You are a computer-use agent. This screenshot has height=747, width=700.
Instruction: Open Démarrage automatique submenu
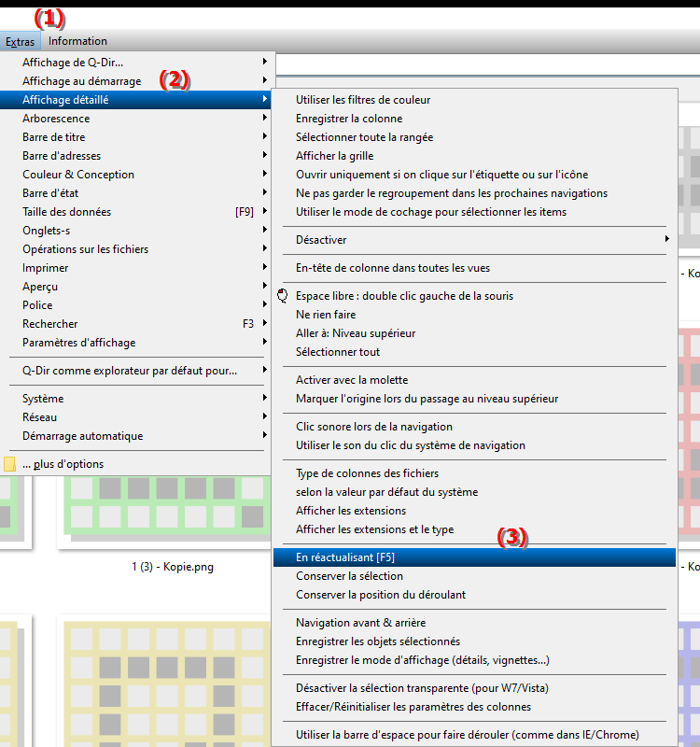[x=137, y=435]
